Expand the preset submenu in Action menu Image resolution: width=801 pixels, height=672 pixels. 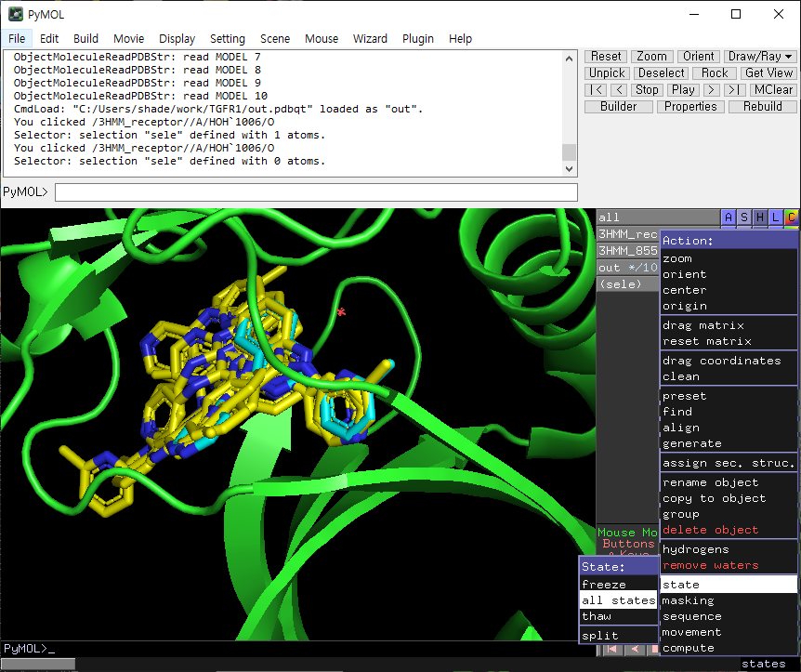(x=729, y=396)
